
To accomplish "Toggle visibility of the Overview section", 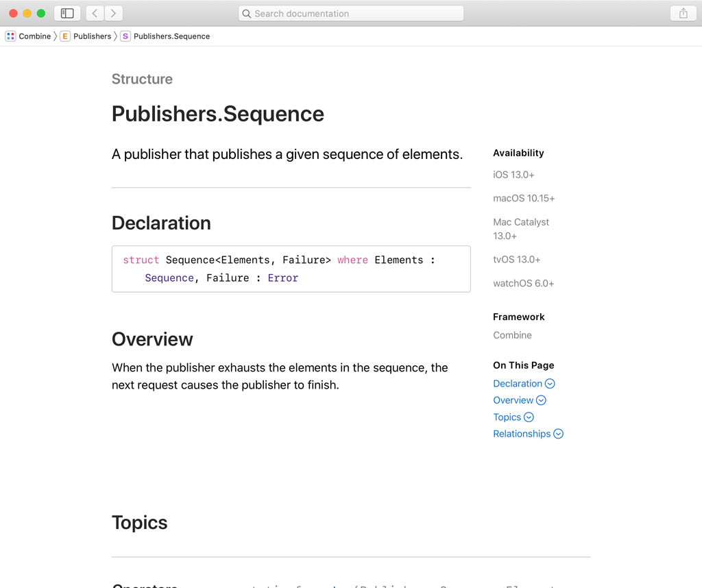I will pyautogui.click(x=540, y=400).
